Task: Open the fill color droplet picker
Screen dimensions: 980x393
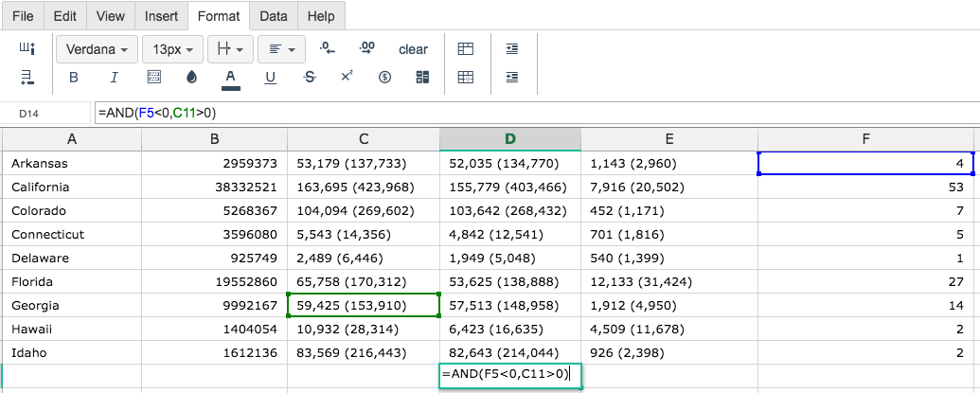Action: click(192, 78)
